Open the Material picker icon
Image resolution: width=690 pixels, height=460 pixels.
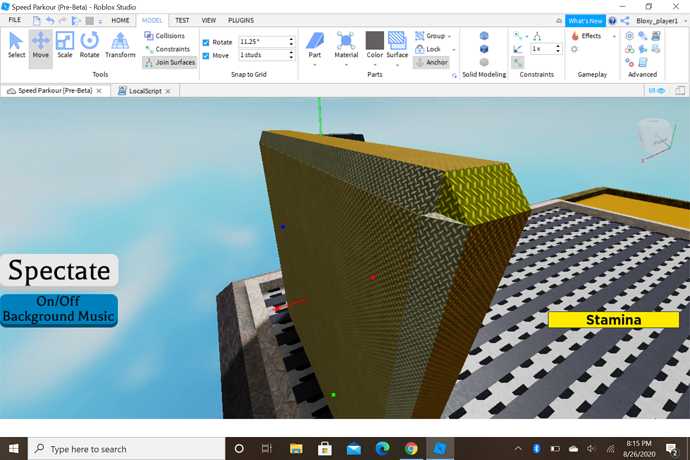[346, 42]
